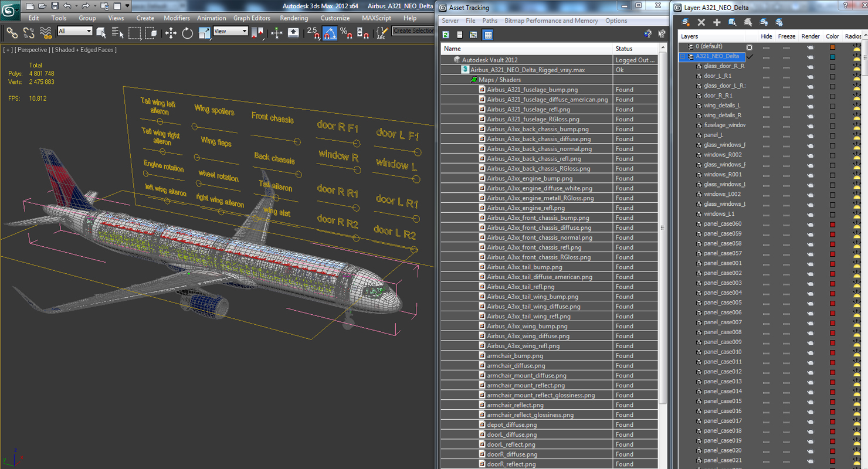Image resolution: width=868 pixels, height=469 pixels.
Task: Toggle Keyboard Shortcut Override
Action: [x=293, y=33]
